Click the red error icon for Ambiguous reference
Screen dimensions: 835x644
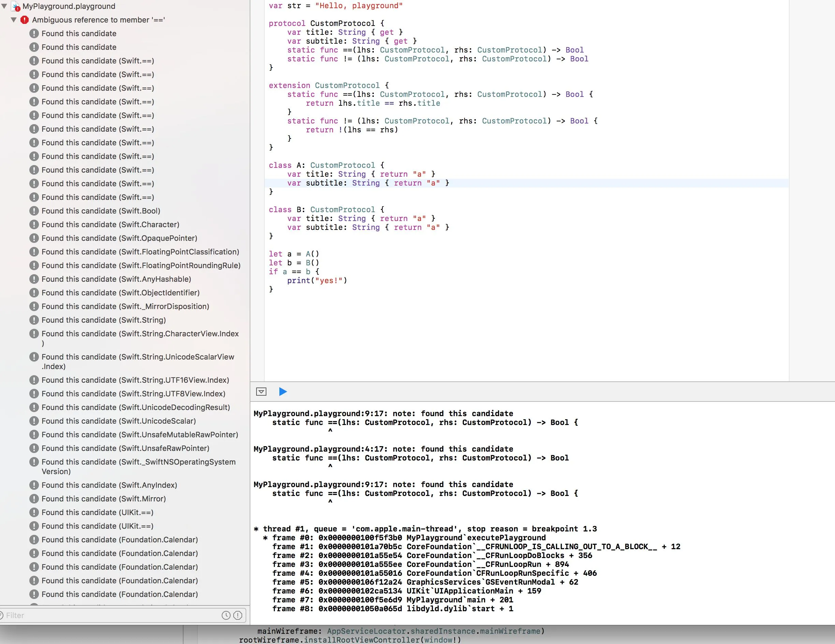click(x=25, y=20)
